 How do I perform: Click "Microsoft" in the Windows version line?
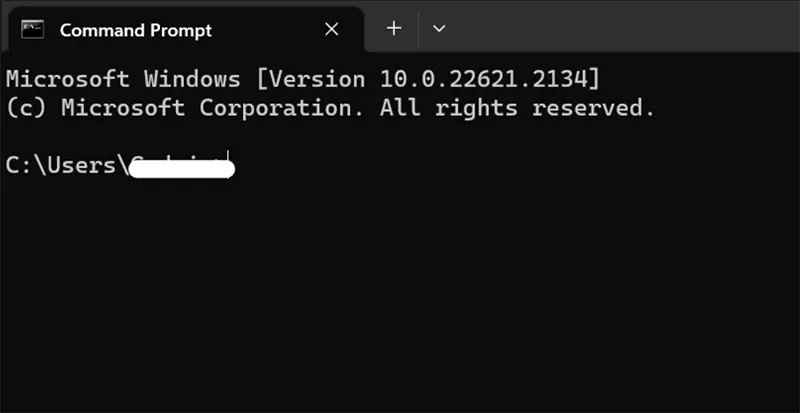pos(68,78)
